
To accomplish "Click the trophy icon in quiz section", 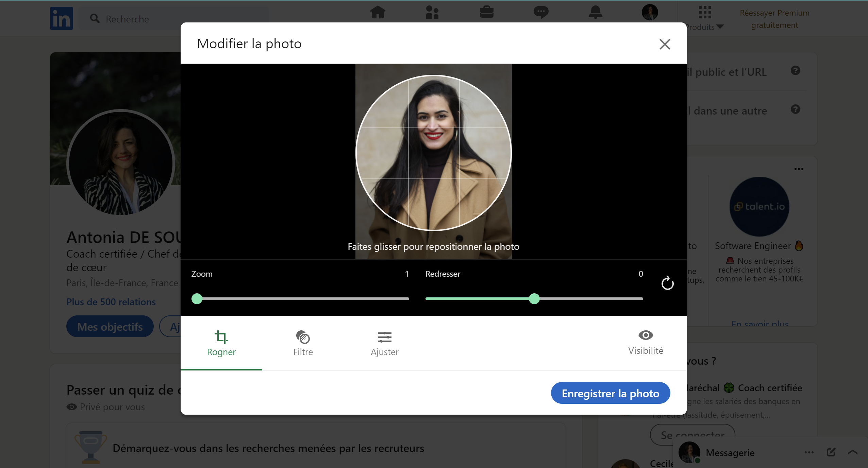I will pos(90,448).
